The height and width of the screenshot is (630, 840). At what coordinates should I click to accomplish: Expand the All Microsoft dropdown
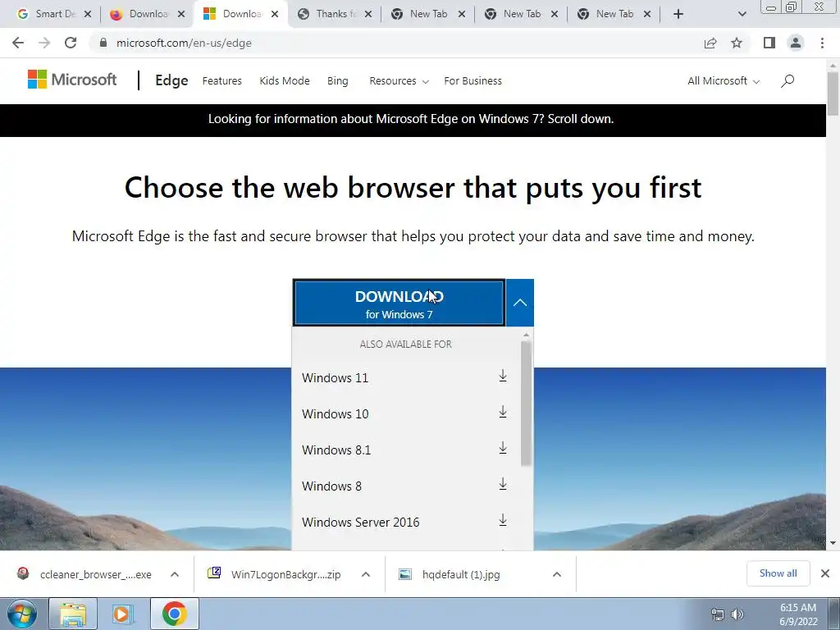[x=724, y=81]
